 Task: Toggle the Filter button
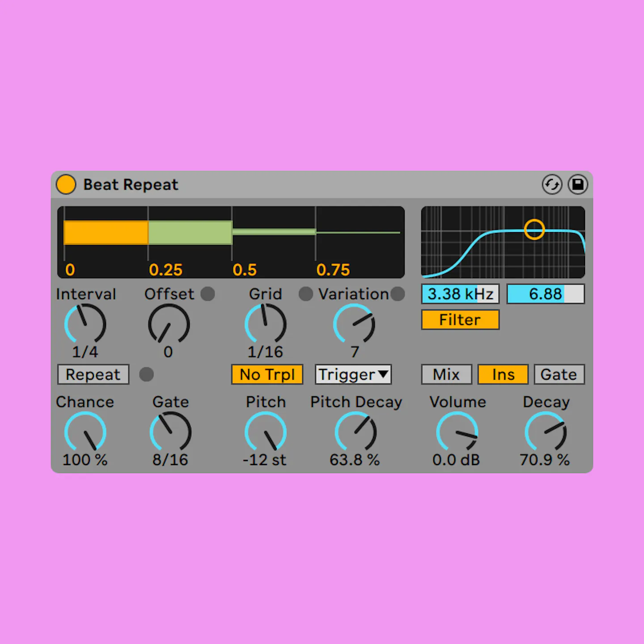(x=460, y=320)
